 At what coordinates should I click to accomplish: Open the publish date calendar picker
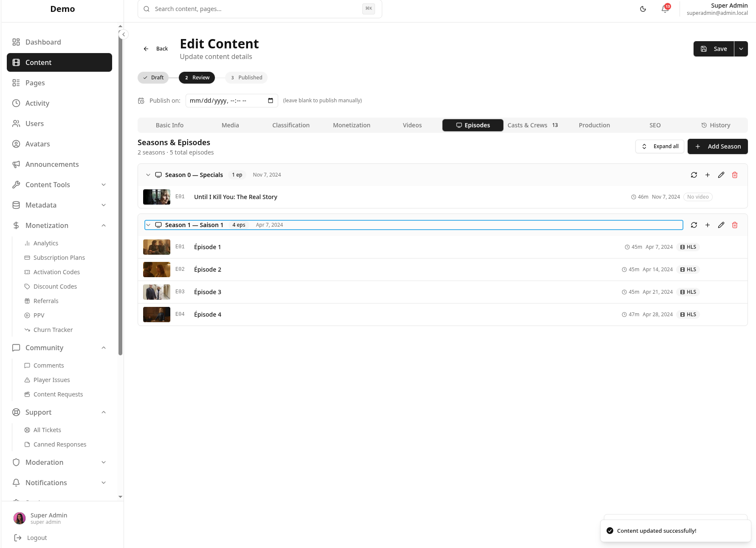click(x=270, y=101)
